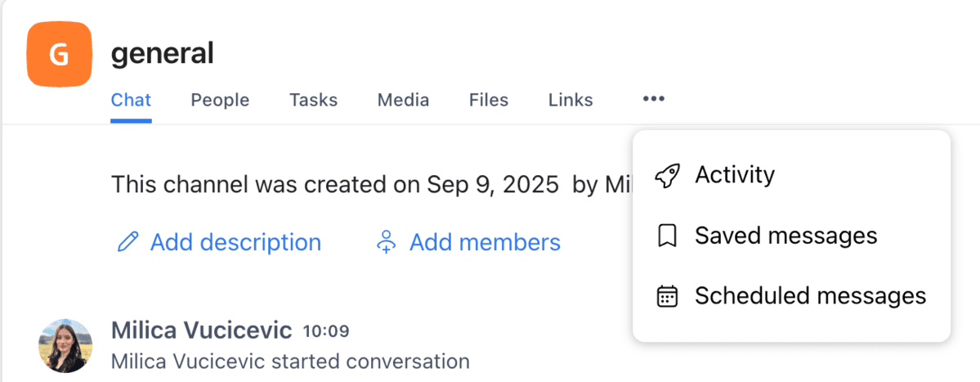Select the Activity menu entry
The width and height of the screenshot is (980, 382).
[735, 175]
